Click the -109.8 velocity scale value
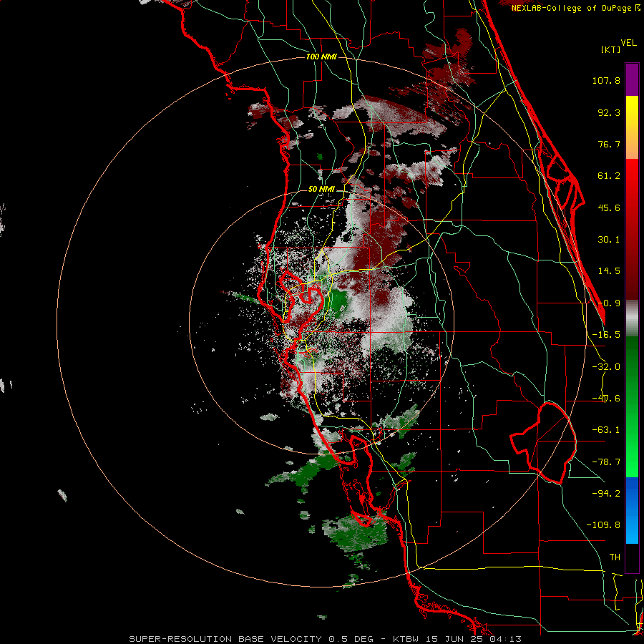 coord(603,525)
